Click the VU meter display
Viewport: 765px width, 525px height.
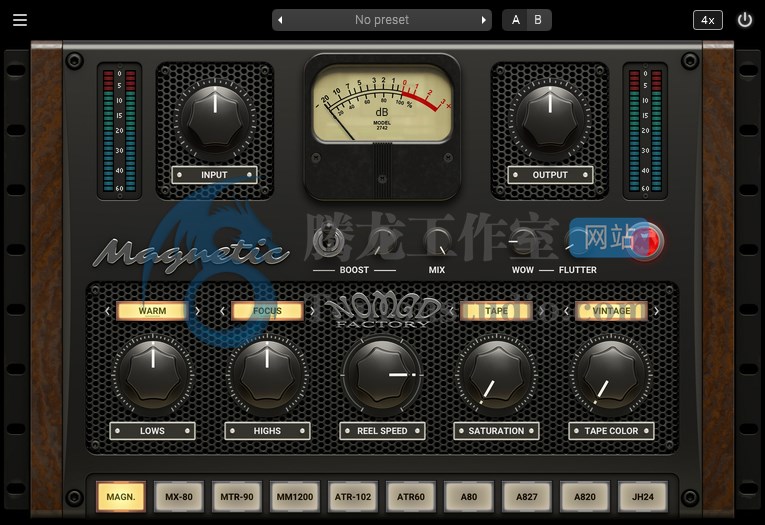point(382,103)
